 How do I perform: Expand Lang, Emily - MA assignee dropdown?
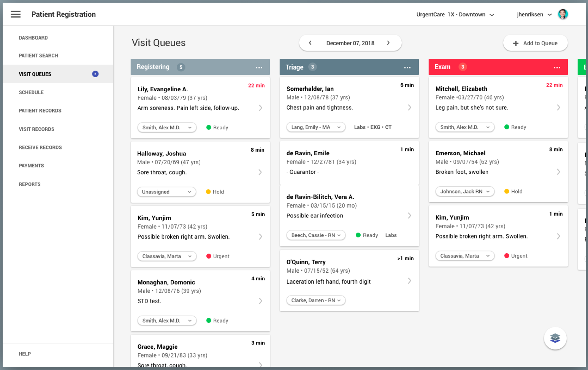[315, 127]
